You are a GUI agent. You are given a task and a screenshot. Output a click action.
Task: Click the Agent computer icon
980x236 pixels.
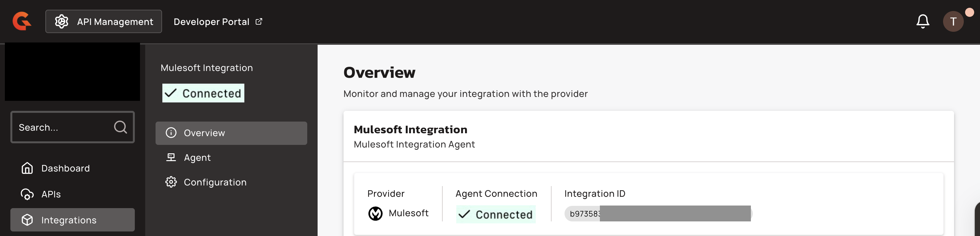tap(171, 157)
